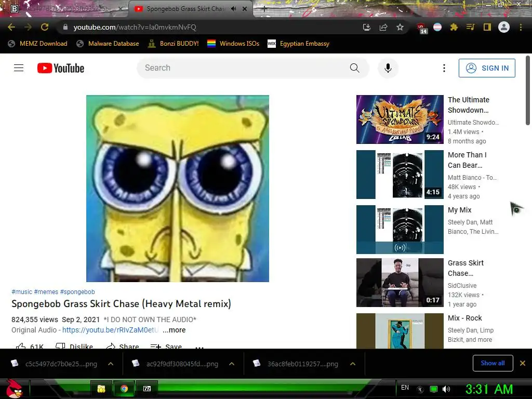The height and width of the screenshot is (399, 532).
Task: Click the Save button under video
Action: click(x=166, y=346)
